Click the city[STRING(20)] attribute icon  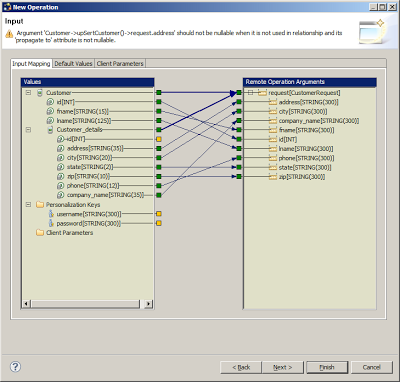(x=60, y=158)
